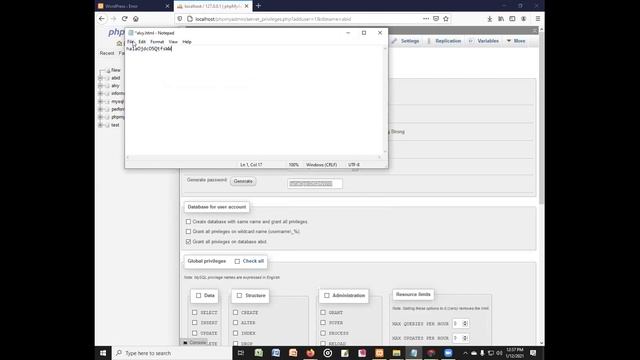Open the Windows Start menu
640x360 pixels.
coord(103,353)
